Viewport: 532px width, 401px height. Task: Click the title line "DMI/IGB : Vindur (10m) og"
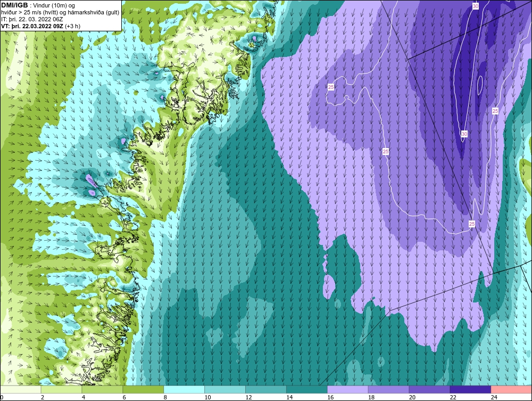(38, 5)
